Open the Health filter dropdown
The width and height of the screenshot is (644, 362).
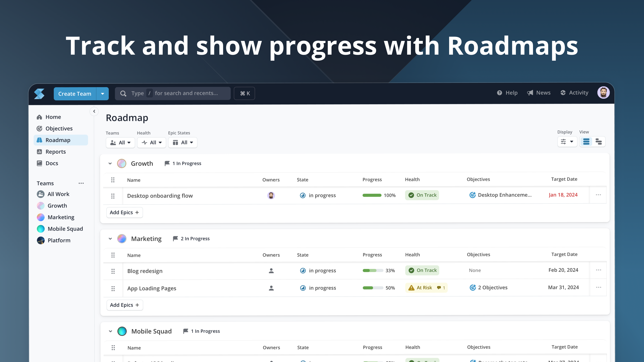(151, 143)
